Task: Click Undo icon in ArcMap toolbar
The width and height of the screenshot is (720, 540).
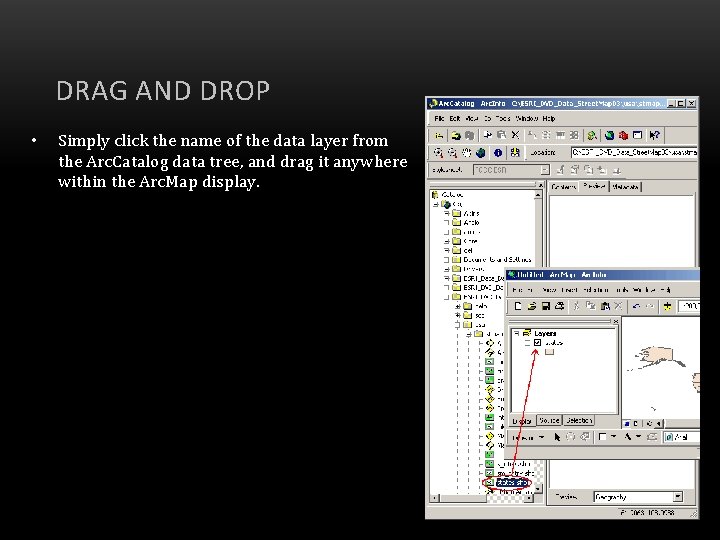Action: [636, 306]
